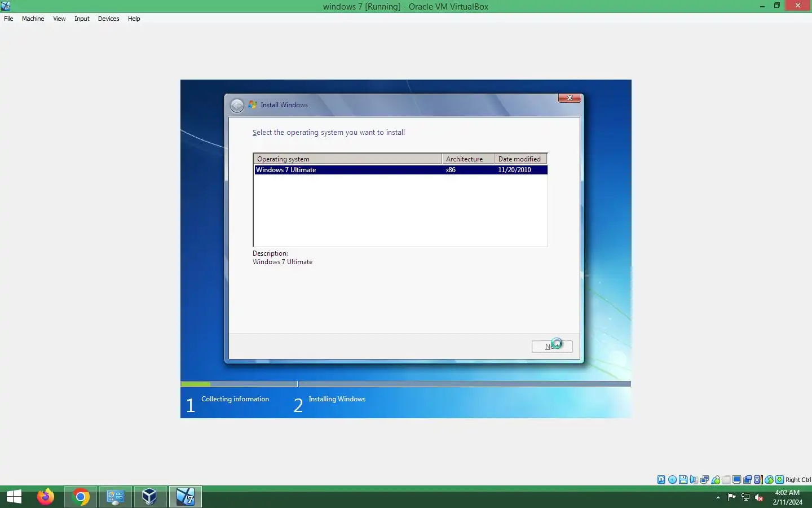Image resolution: width=812 pixels, height=508 pixels.
Task: Open the Machine menu
Action: (x=33, y=19)
